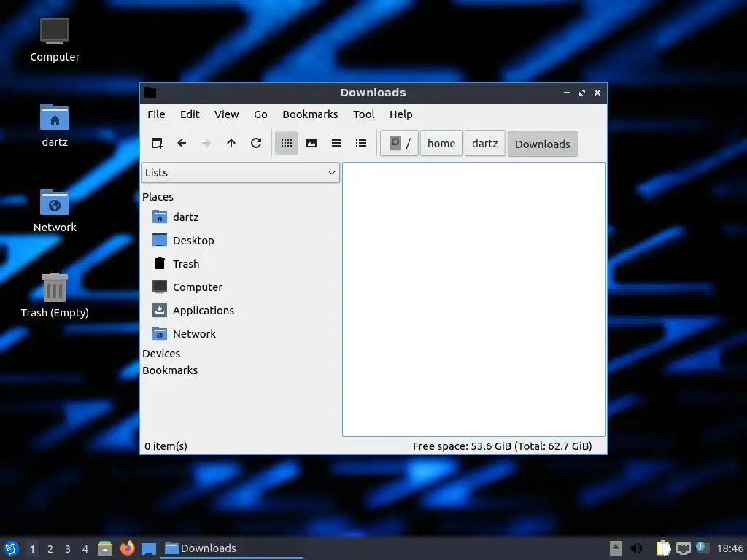This screenshot has height=560, width=747.
Task: Navigate to home path button
Action: coord(441,144)
